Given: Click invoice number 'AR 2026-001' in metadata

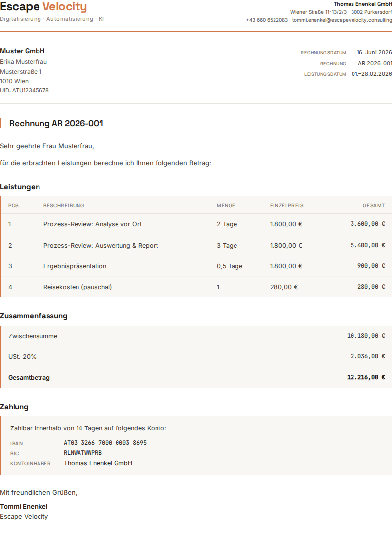Looking at the screenshot, I should (x=375, y=63).
